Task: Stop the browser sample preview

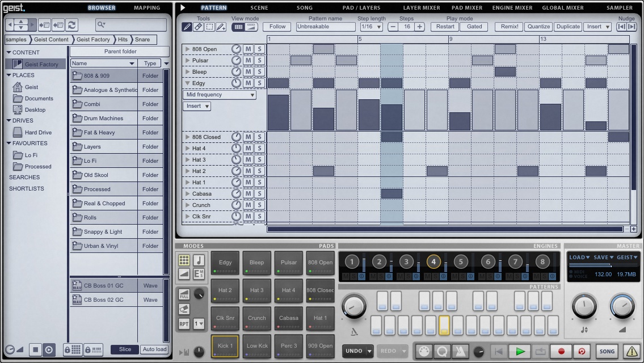Action: tap(35, 350)
